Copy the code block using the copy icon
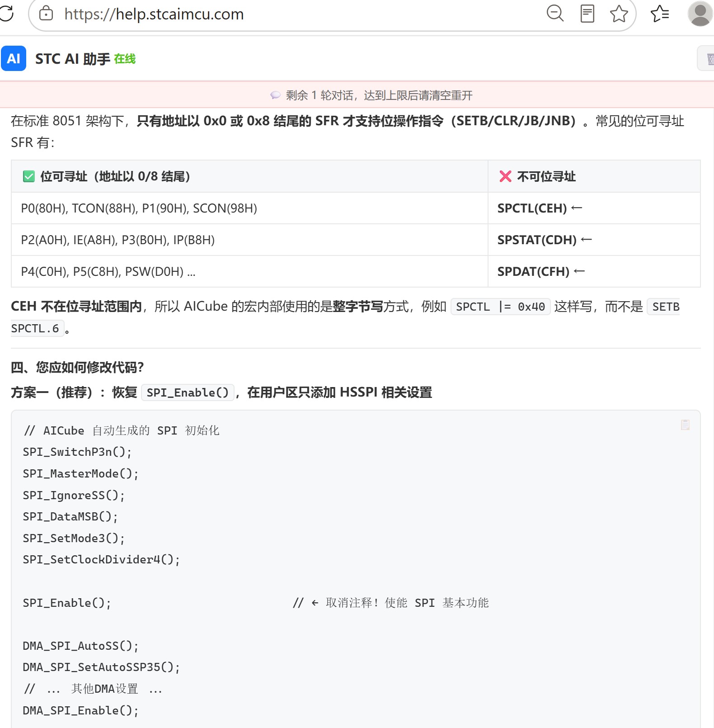 tap(685, 425)
